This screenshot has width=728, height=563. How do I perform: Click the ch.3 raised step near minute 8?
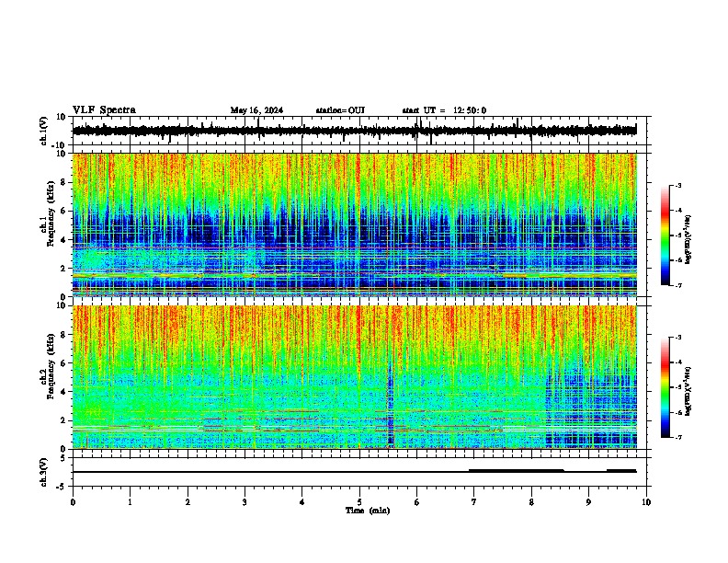coord(517,471)
